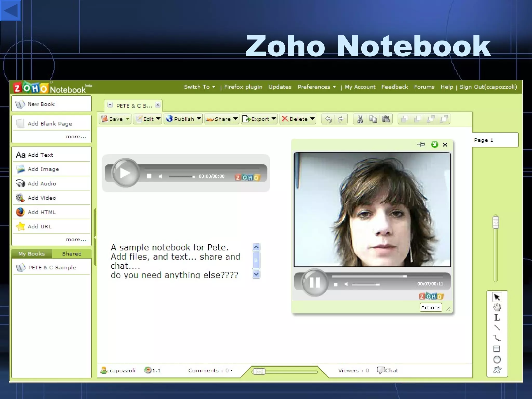Select the hand pan tool

point(497,307)
